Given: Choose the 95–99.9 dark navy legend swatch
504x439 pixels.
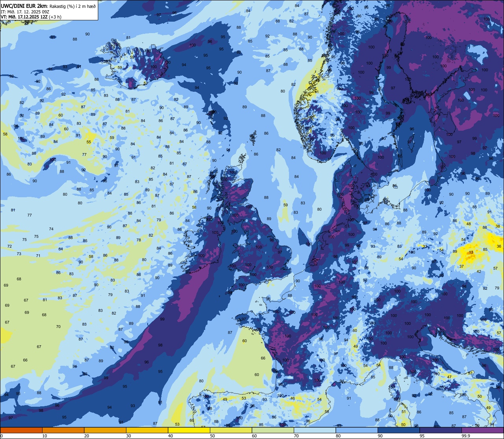Looking at the screenshot, I should click(x=441, y=430).
